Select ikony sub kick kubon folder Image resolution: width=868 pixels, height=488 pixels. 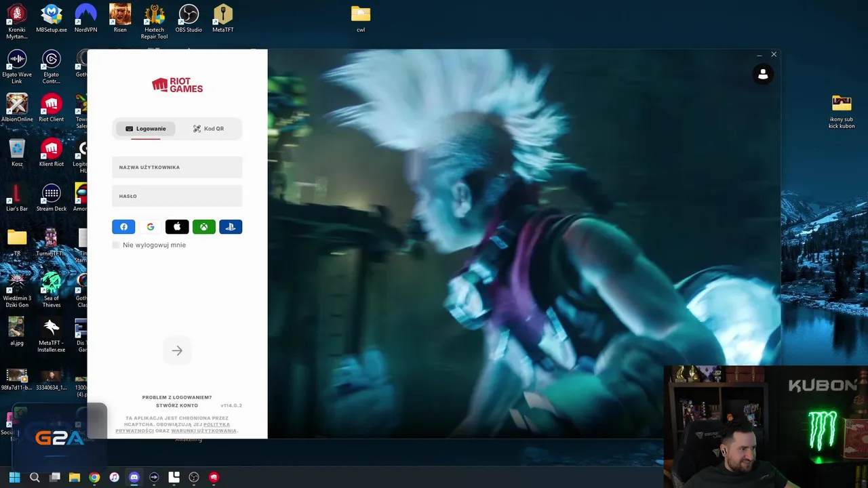[x=842, y=111]
